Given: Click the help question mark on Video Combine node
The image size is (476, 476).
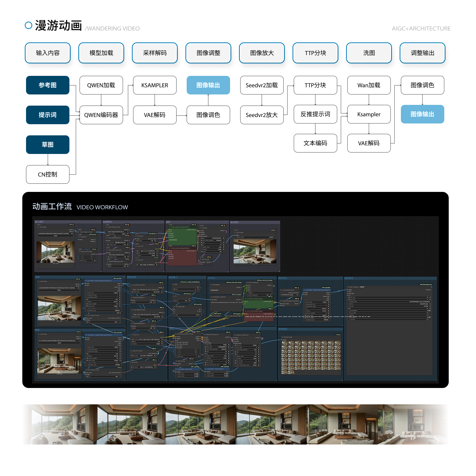Looking at the screenshot, I should (432, 287).
